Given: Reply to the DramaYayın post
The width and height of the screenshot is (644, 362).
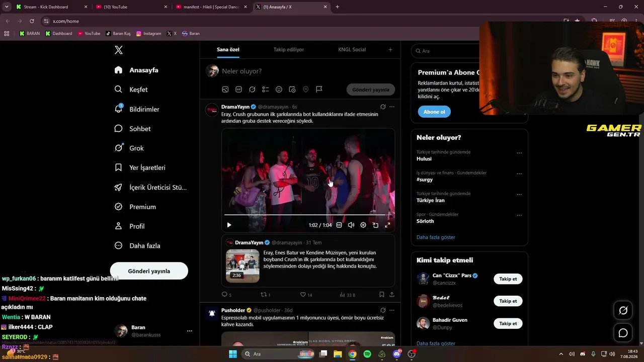Looking at the screenshot, I should point(226,295).
